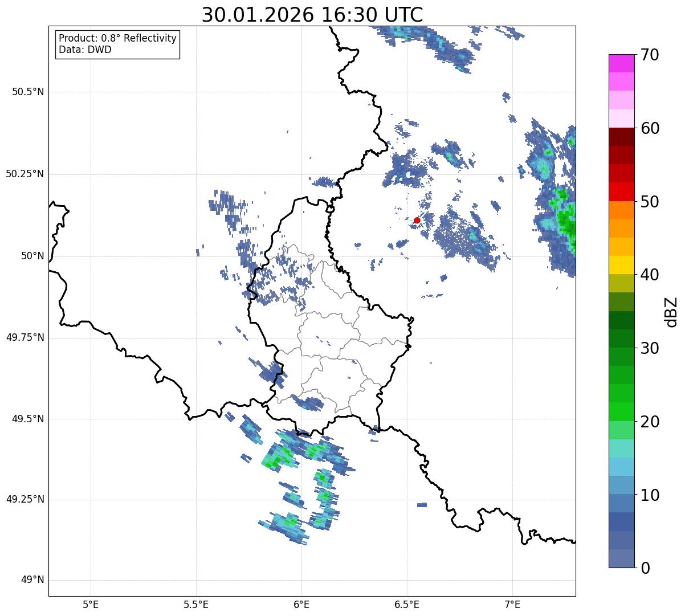Click the 49.5°N latitude label
This screenshot has width=685, height=616.
point(28,419)
